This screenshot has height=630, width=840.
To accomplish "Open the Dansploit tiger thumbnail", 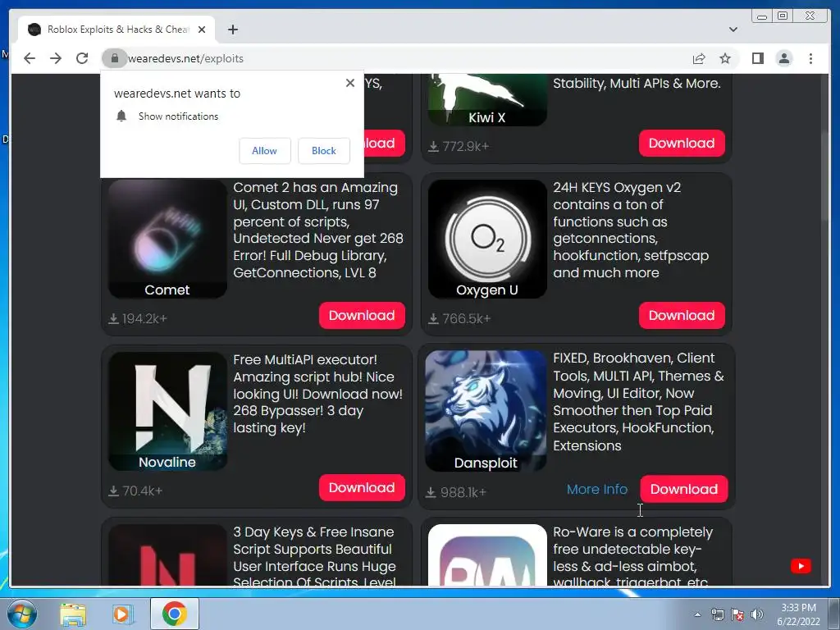I will [486, 412].
